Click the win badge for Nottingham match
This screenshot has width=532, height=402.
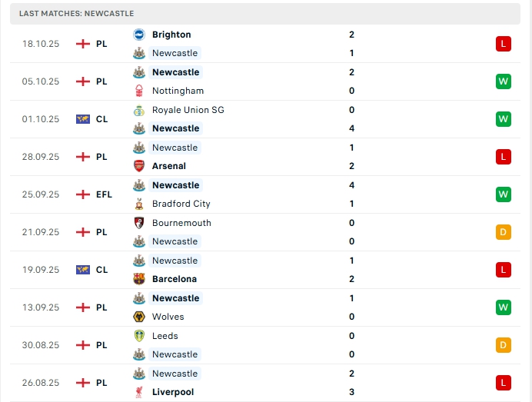click(x=504, y=81)
